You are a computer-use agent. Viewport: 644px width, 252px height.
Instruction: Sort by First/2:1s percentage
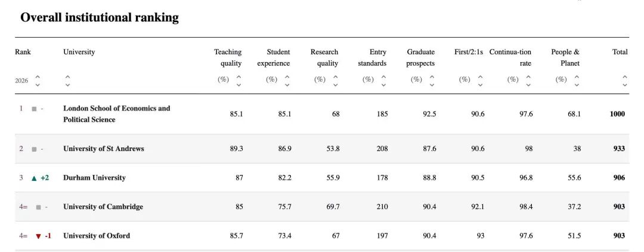tap(480, 80)
